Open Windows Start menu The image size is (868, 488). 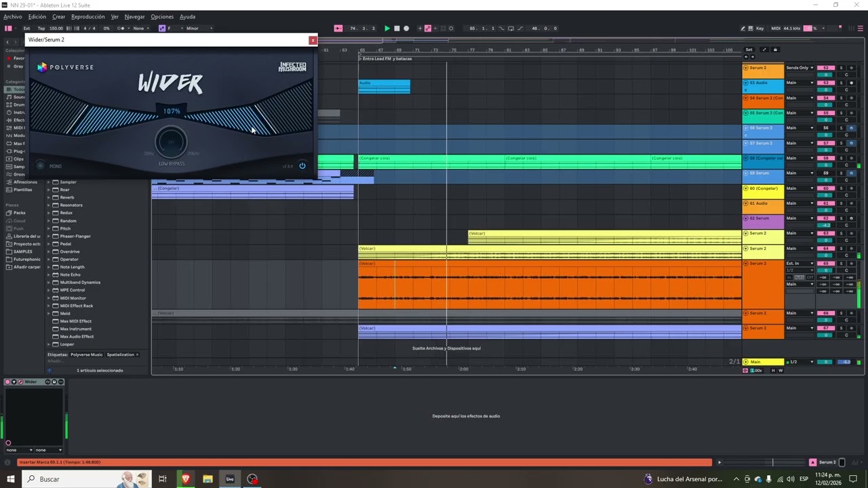pyautogui.click(x=10, y=479)
